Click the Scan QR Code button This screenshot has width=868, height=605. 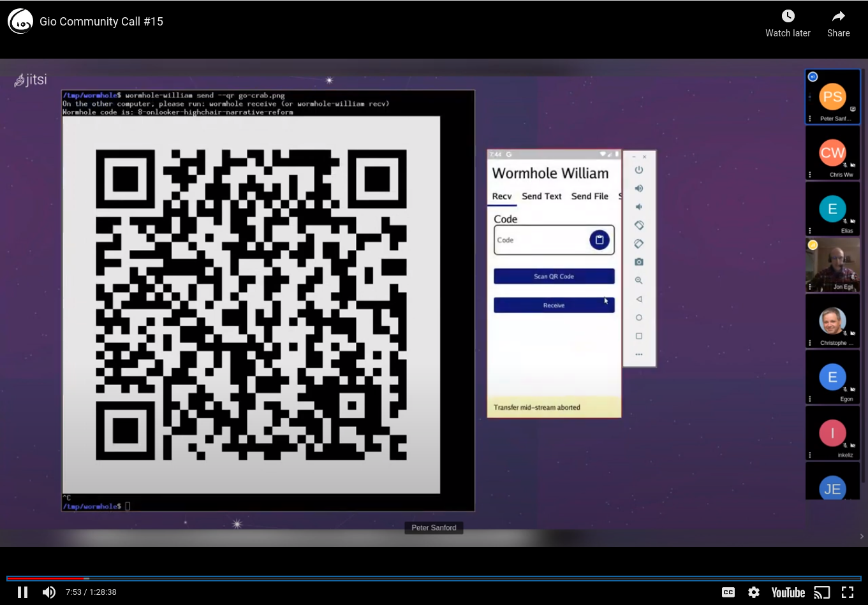click(x=554, y=277)
